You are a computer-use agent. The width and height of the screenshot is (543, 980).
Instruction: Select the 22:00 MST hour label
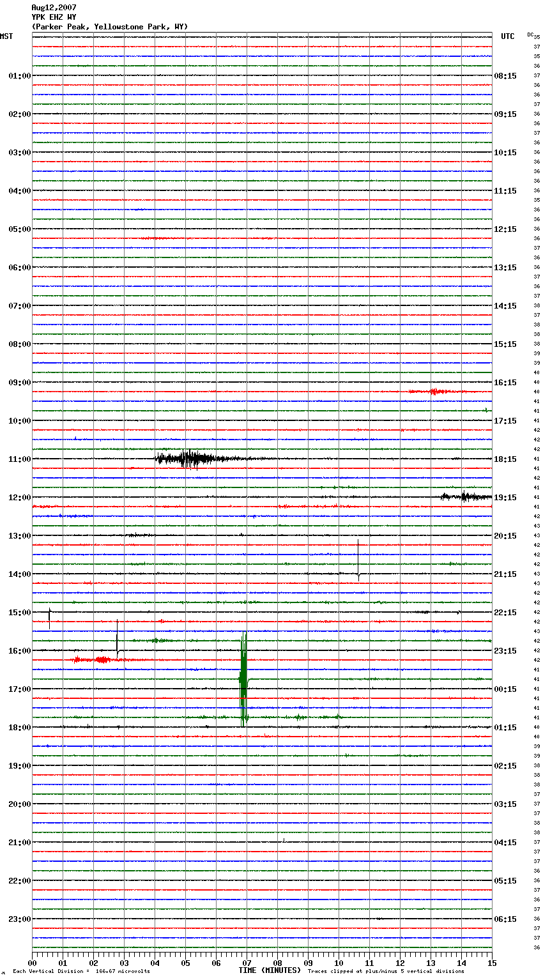point(20,881)
